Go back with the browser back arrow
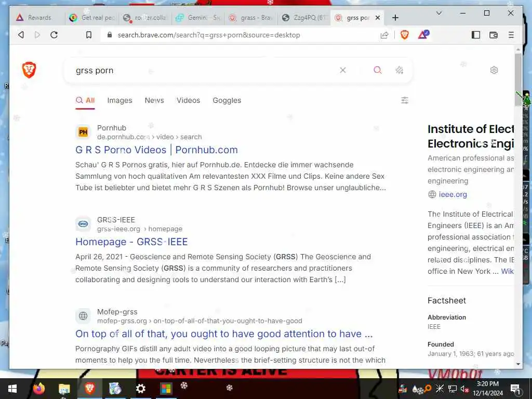 click(x=21, y=35)
